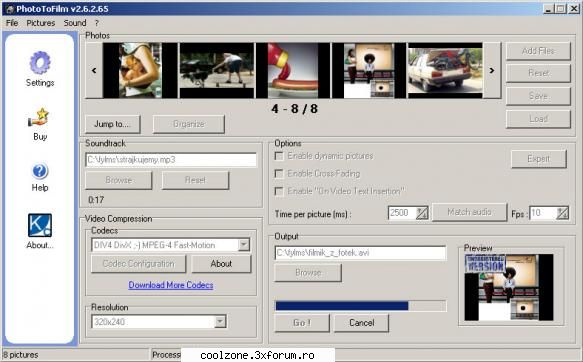Click the Time per picture value field

point(402,213)
